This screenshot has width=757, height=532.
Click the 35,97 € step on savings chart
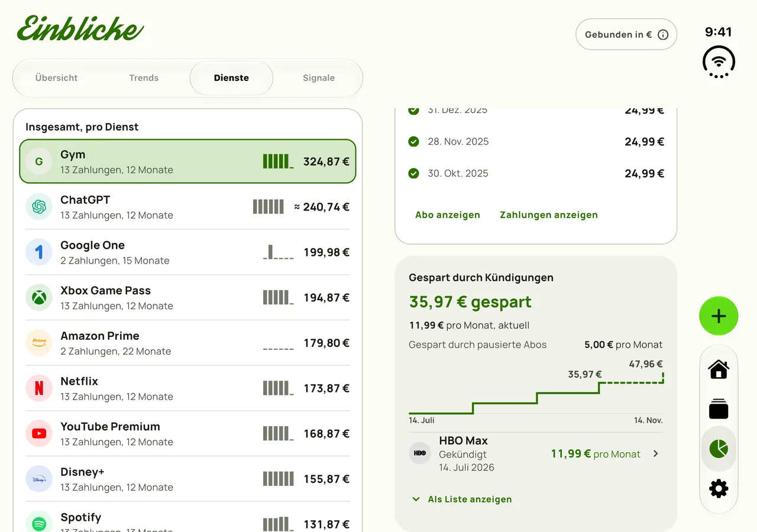pos(585,374)
